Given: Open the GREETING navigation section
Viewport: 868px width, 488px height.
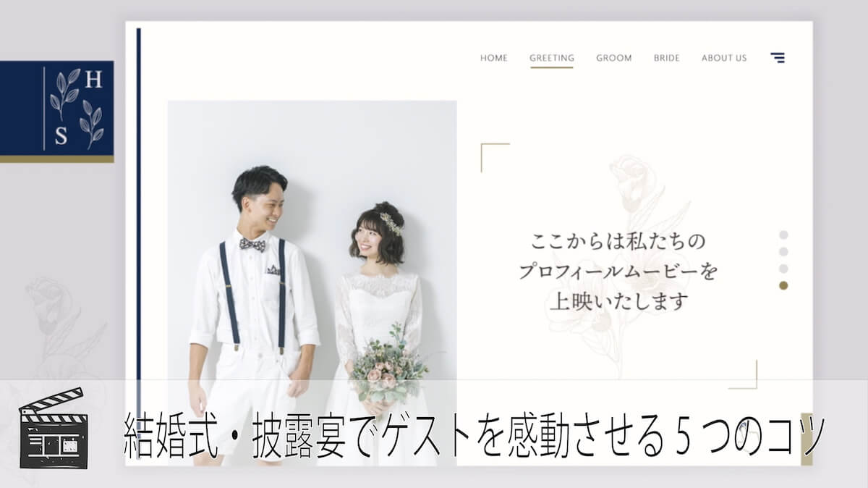Looking at the screenshot, I should pos(552,58).
